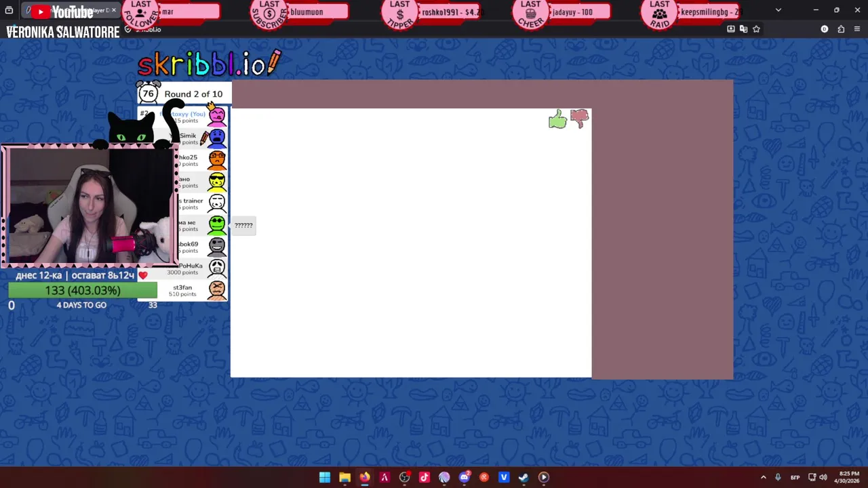
Task: Click the microphone icon in system tray
Action: click(x=778, y=477)
